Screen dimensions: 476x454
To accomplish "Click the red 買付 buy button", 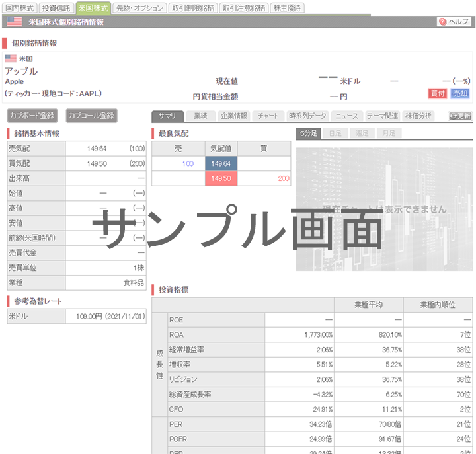I will coord(438,93).
